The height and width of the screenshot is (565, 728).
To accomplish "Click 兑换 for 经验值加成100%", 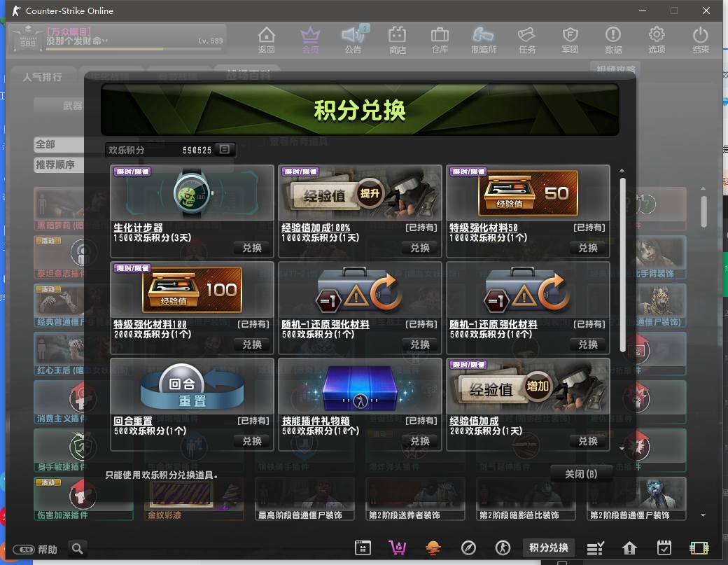I will [420, 248].
